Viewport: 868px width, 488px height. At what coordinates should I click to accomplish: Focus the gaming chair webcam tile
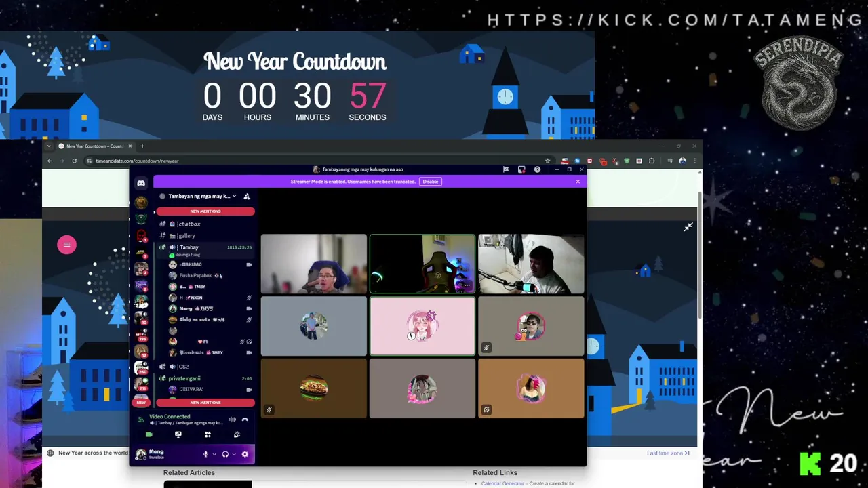tap(422, 264)
